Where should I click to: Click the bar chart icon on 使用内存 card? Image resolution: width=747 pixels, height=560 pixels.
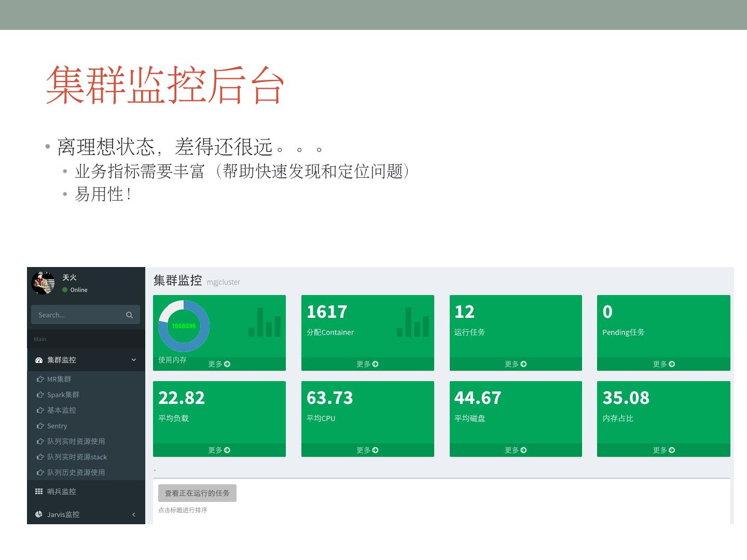coord(265,322)
